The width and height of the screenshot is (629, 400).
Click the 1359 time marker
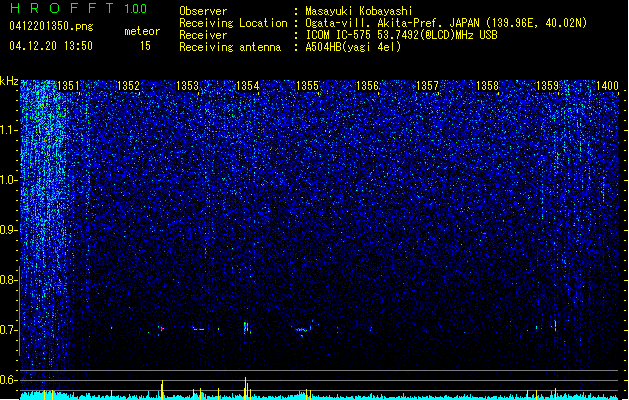(x=547, y=85)
